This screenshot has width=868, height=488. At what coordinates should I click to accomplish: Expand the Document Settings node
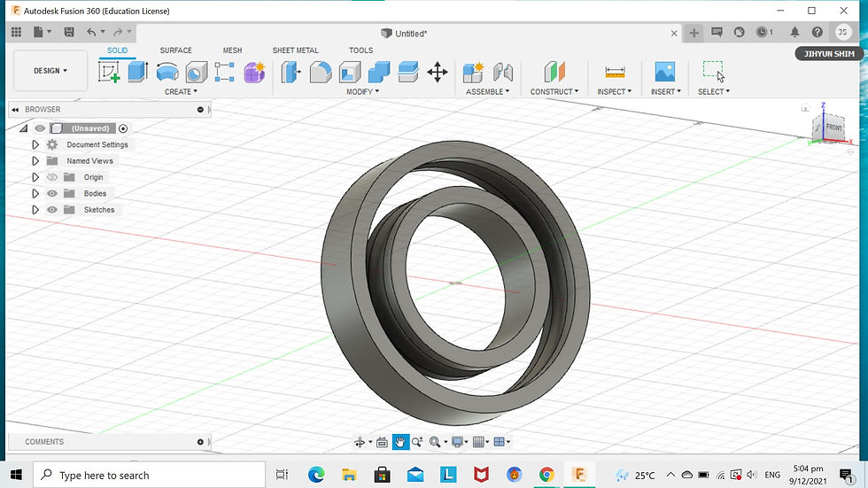click(x=35, y=144)
